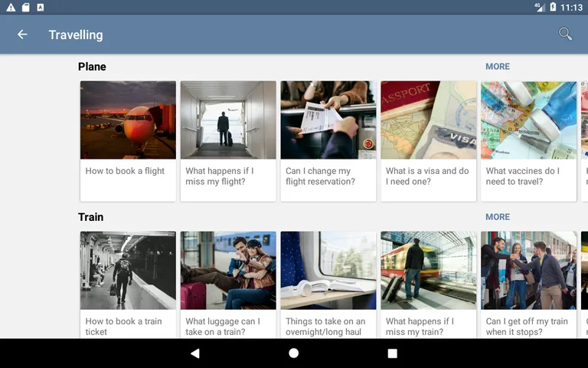Tap the Android back navigation button
Screen dimensions: 588x368
click(x=195, y=353)
